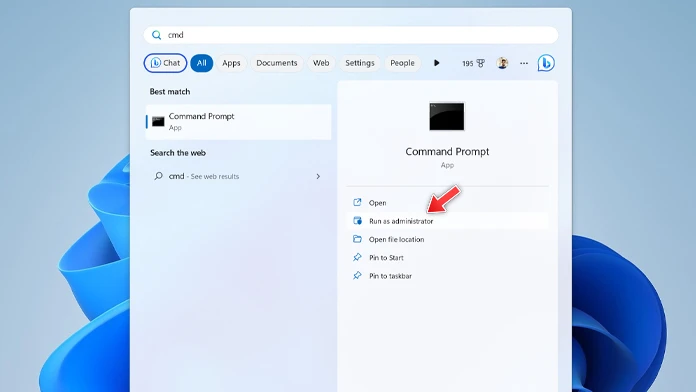This screenshot has width=696, height=392.
Task: Click the Best match heading
Action: pos(170,91)
